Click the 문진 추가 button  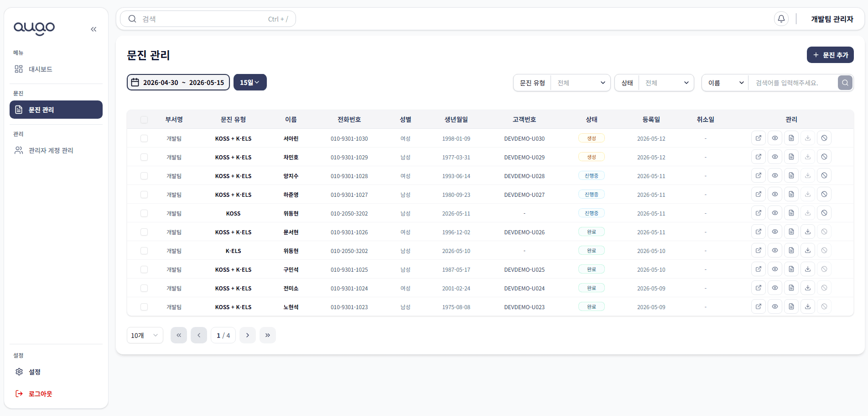point(830,55)
